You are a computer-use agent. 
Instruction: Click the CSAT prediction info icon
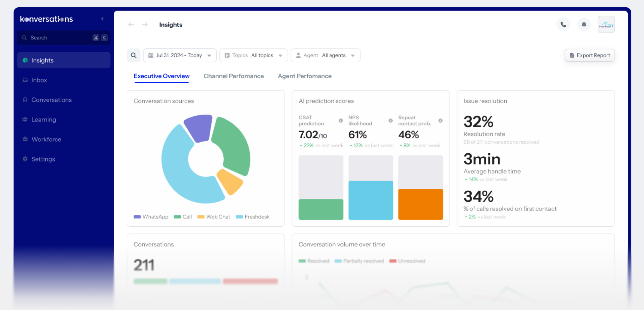point(341,121)
